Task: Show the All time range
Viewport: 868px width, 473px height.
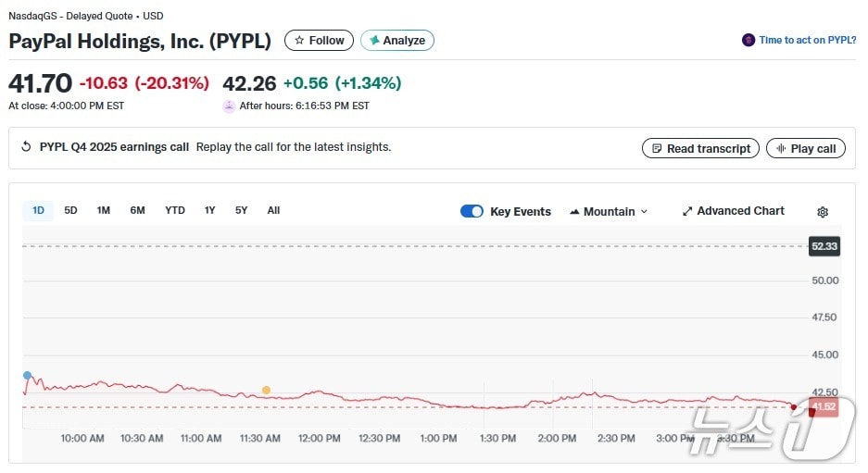Action: (273, 210)
